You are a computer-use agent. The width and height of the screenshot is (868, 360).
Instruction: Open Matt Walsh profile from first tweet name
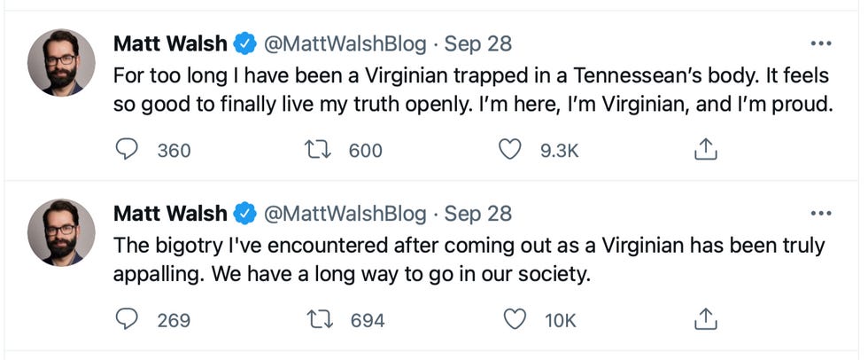[x=170, y=43]
